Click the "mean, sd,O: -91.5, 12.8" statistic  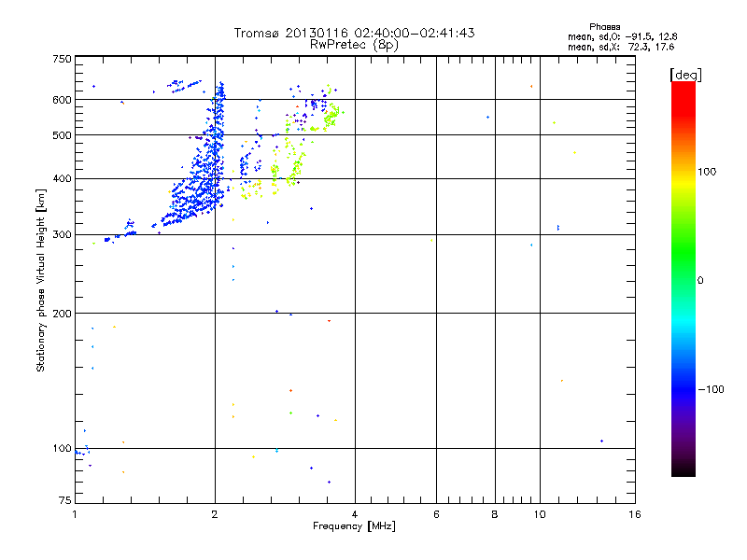tap(622, 36)
